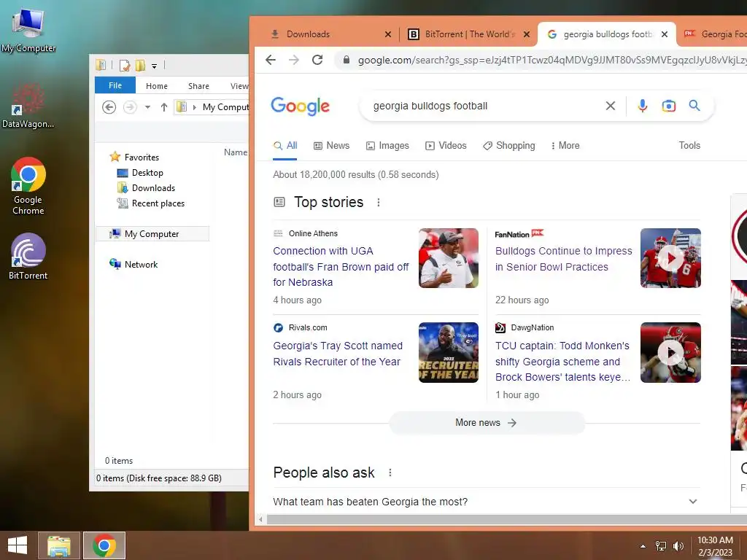747x560 pixels.
Task: Close the Downloads tab
Action: pyautogui.click(x=388, y=34)
